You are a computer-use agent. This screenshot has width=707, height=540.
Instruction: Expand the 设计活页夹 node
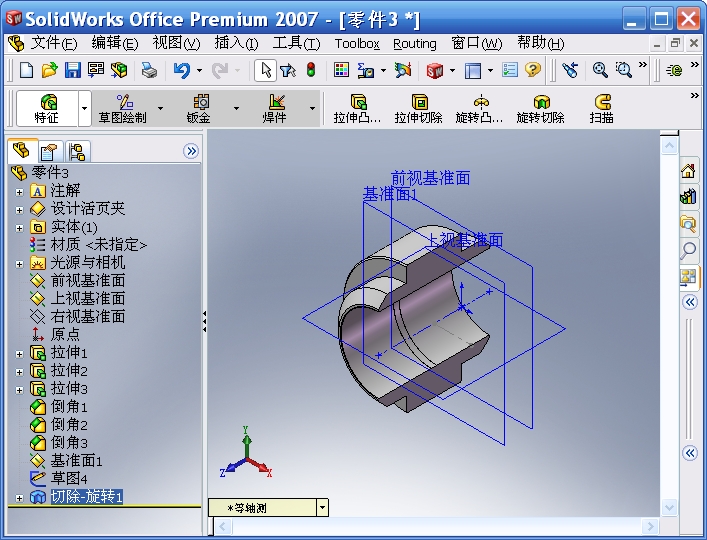19,210
